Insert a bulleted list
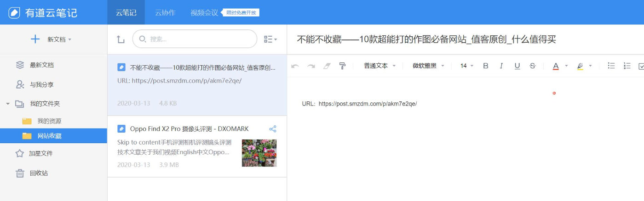The width and height of the screenshot is (644, 201). 611,66
